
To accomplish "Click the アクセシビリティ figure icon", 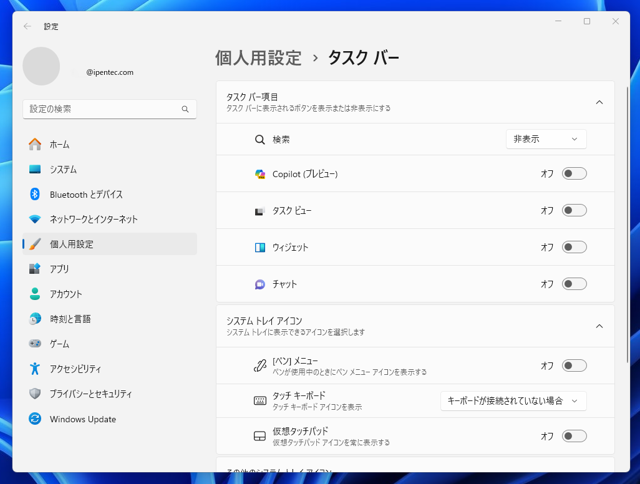I will coord(35,369).
